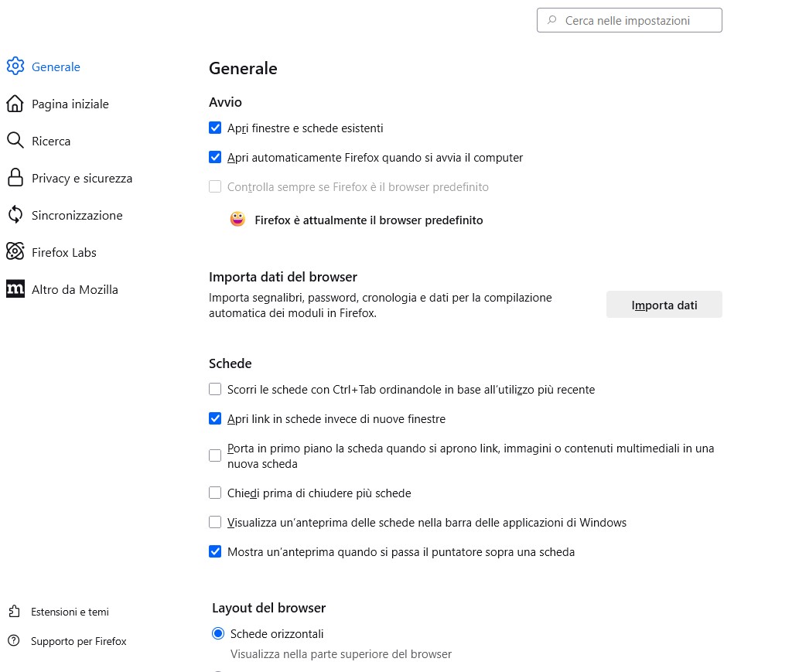Click the Pagina iniziale home icon
Viewport: 799px width, 672px height.
click(15, 104)
